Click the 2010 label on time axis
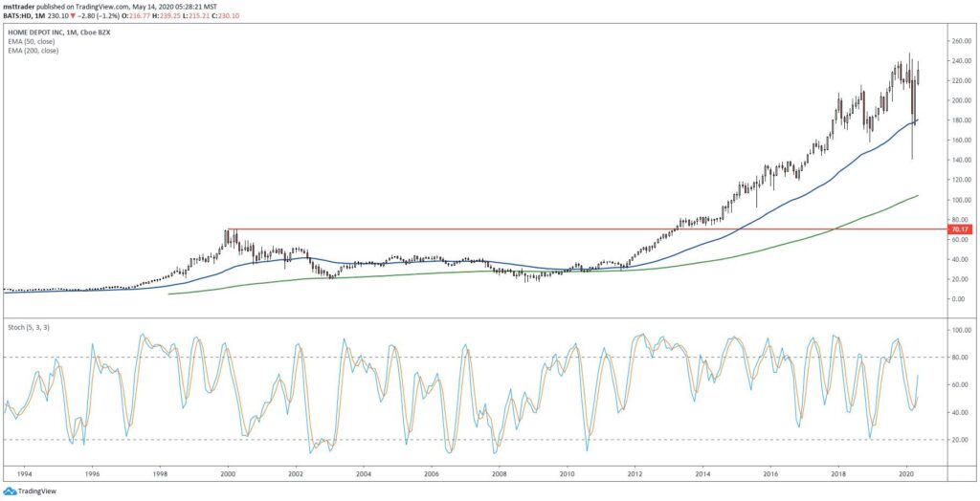980x501 pixels. (568, 475)
